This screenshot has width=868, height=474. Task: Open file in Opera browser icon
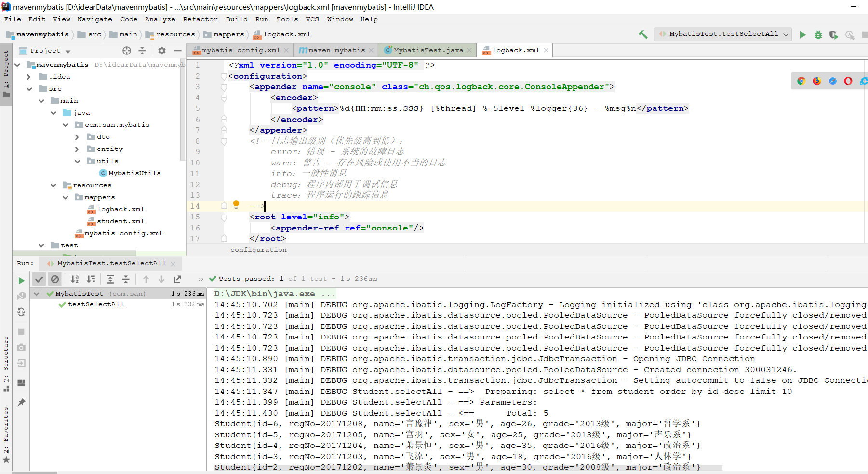coord(848,81)
